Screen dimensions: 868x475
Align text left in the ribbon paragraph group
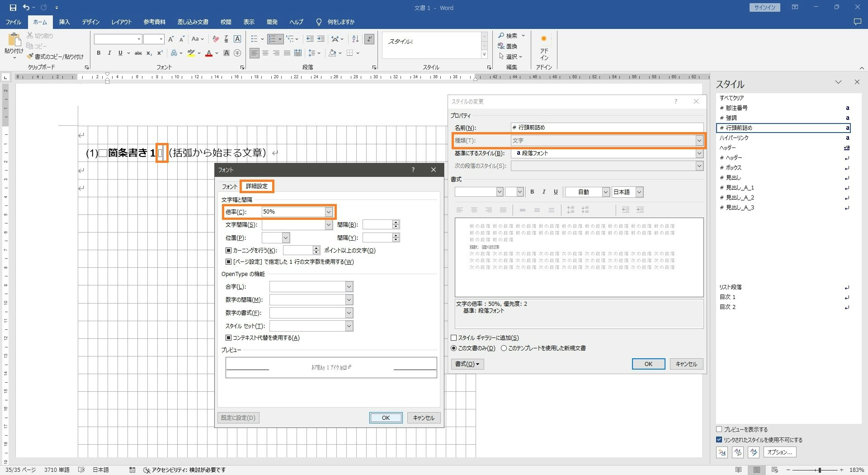click(x=255, y=53)
